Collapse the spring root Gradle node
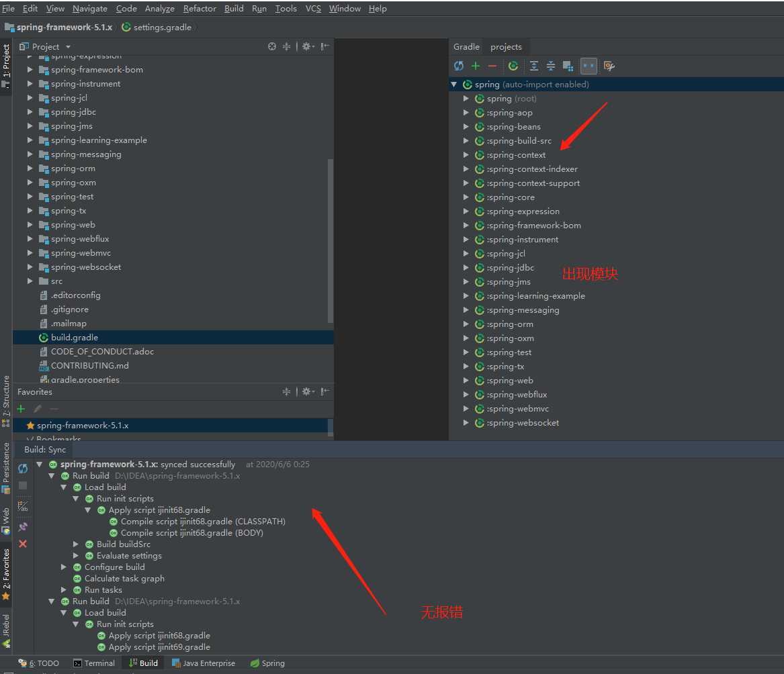The width and height of the screenshot is (784, 674). 454,85
